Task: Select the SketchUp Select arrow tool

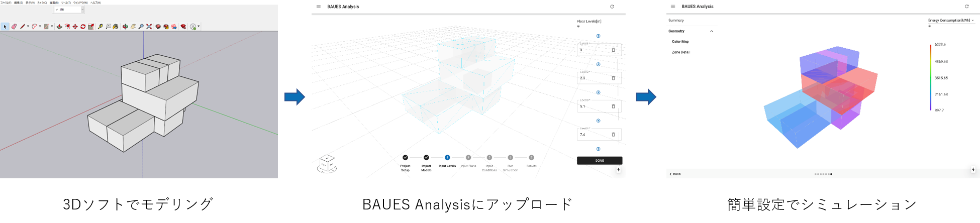Action: click(5, 27)
